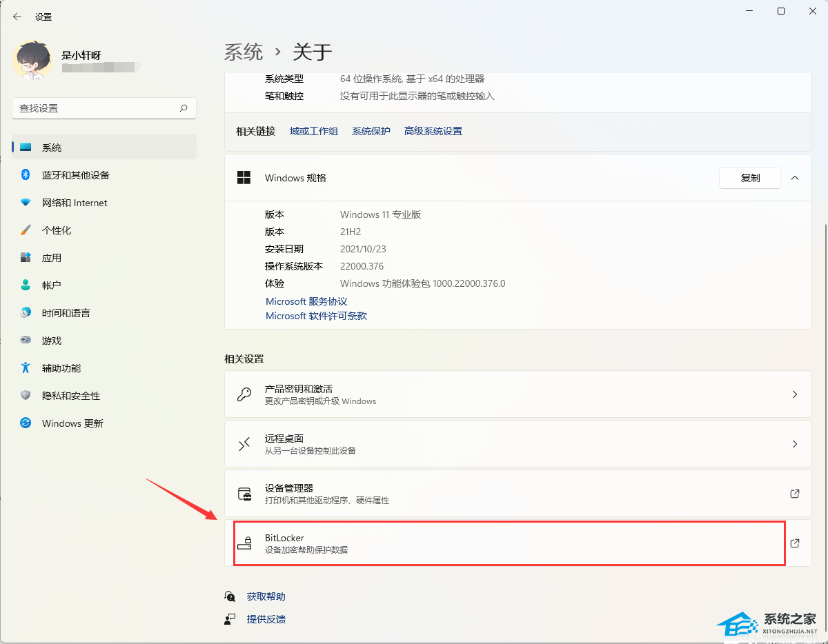Collapse the Windows 规格 section chevron
The image size is (828, 644).
pyautogui.click(x=795, y=178)
